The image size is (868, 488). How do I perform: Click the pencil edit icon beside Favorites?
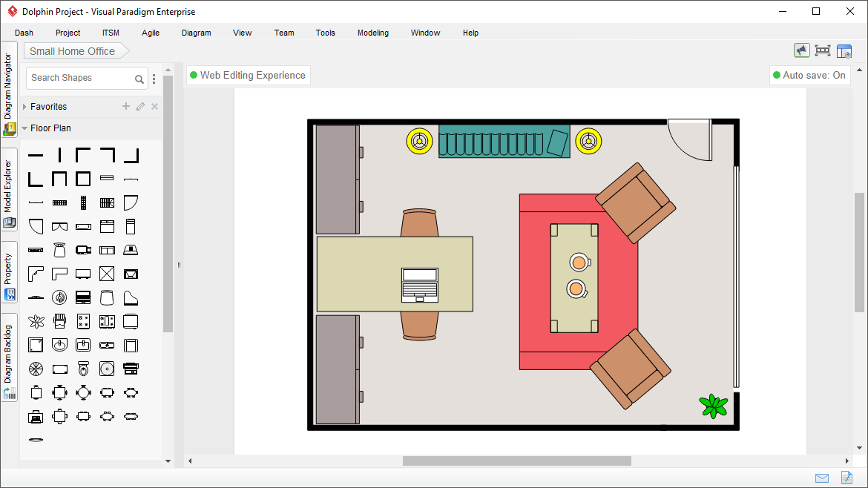pos(141,106)
